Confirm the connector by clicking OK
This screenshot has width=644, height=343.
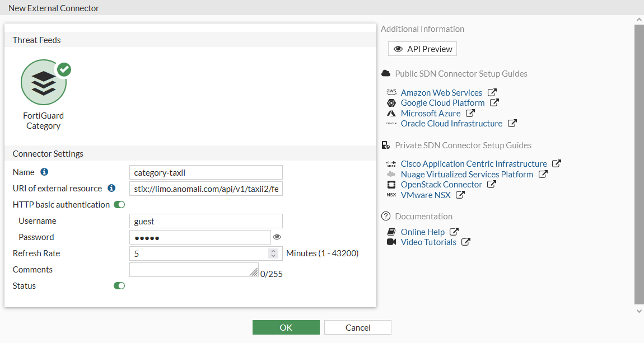tap(286, 327)
